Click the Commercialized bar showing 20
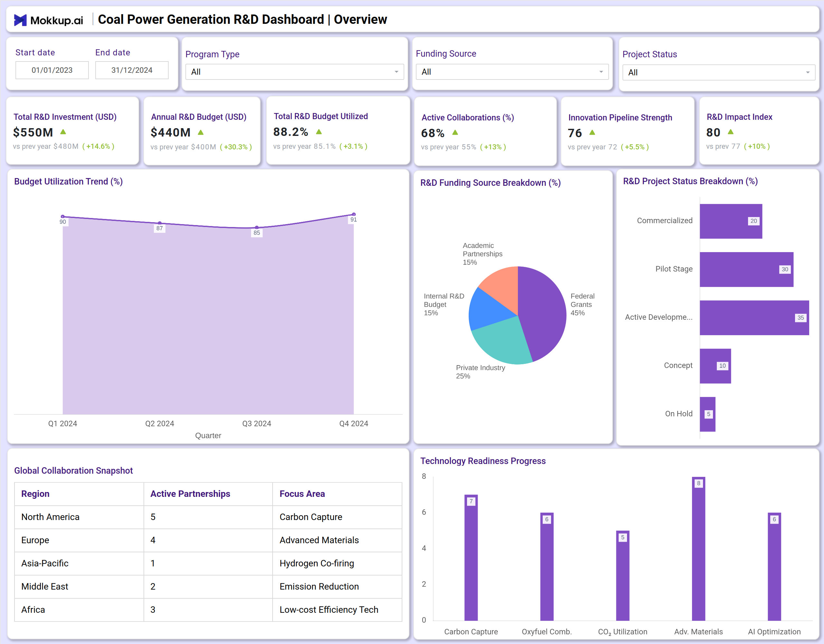The height and width of the screenshot is (644, 824). tap(731, 221)
